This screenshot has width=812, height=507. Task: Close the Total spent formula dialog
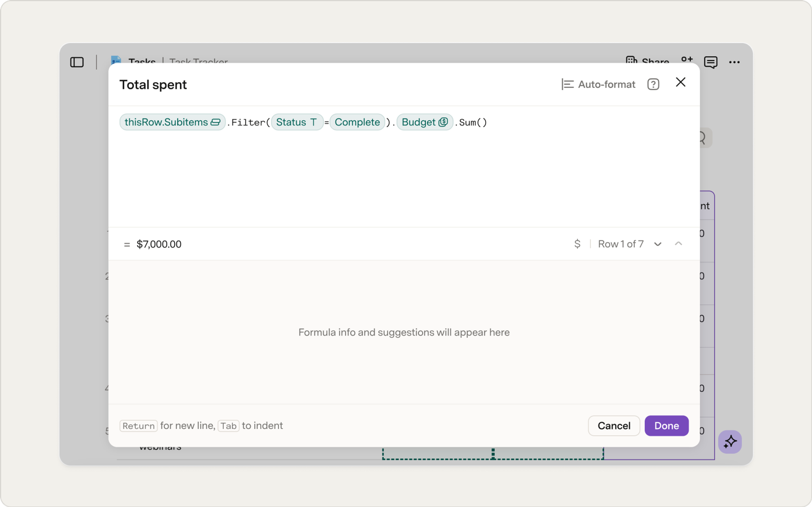tap(680, 82)
